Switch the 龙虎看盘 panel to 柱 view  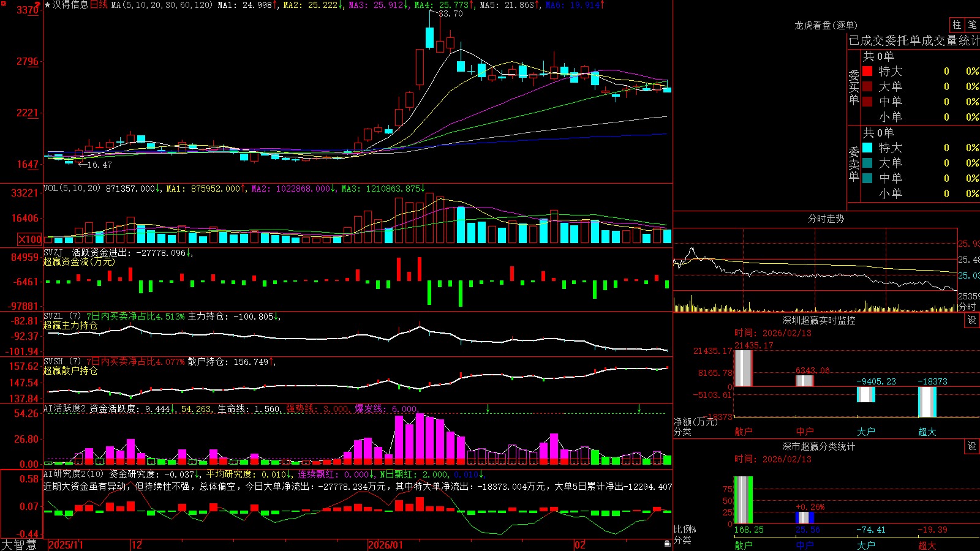pos(957,24)
